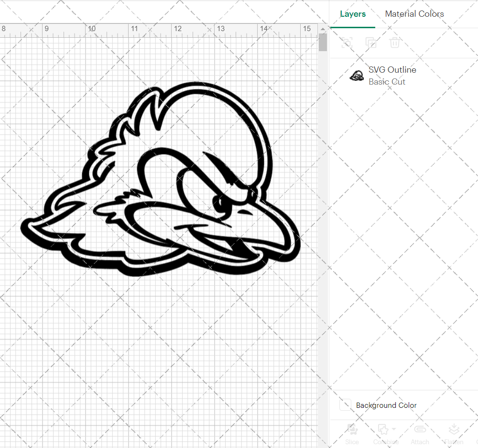
Task: Click ruler mark 12
Action: (x=178, y=29)
